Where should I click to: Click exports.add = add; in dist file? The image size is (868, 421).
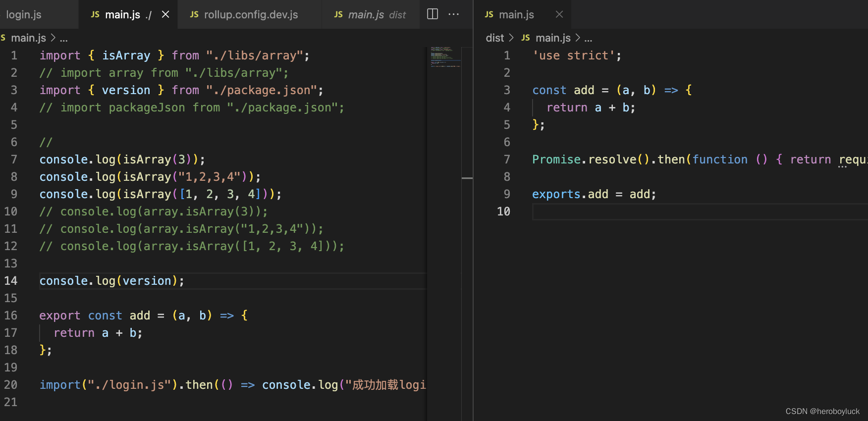[x=594, y=194]
